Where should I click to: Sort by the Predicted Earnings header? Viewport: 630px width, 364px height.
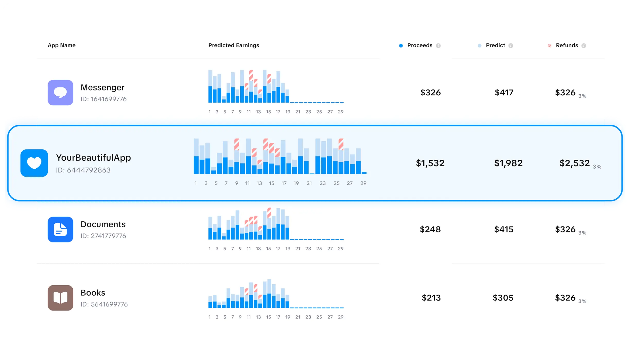click(234, 45)
